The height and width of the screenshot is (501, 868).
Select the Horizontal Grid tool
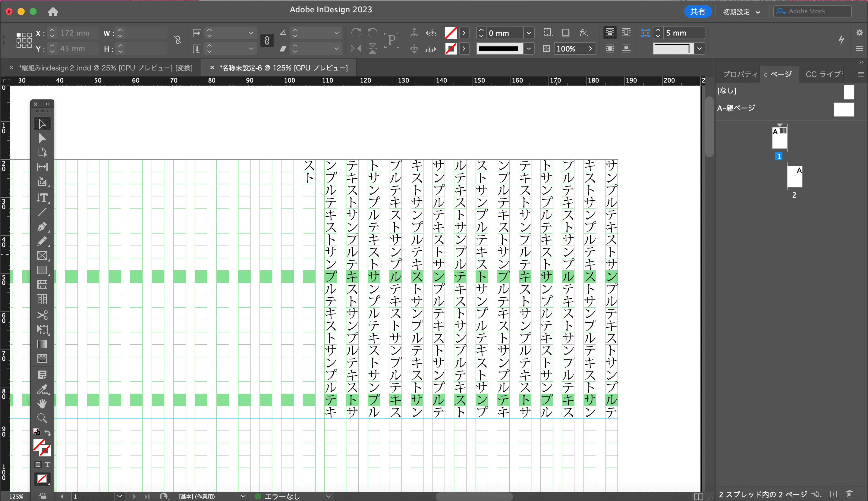[42, 285]
